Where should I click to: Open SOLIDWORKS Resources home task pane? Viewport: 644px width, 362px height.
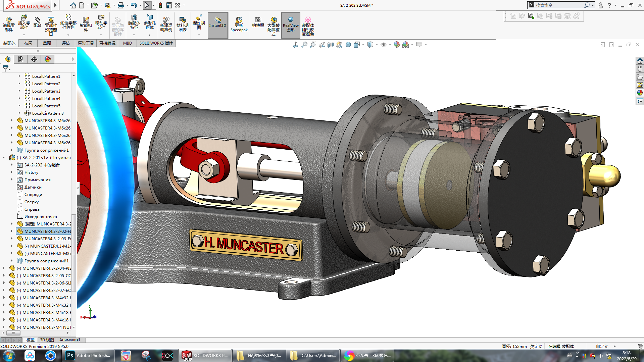(640, 61)
